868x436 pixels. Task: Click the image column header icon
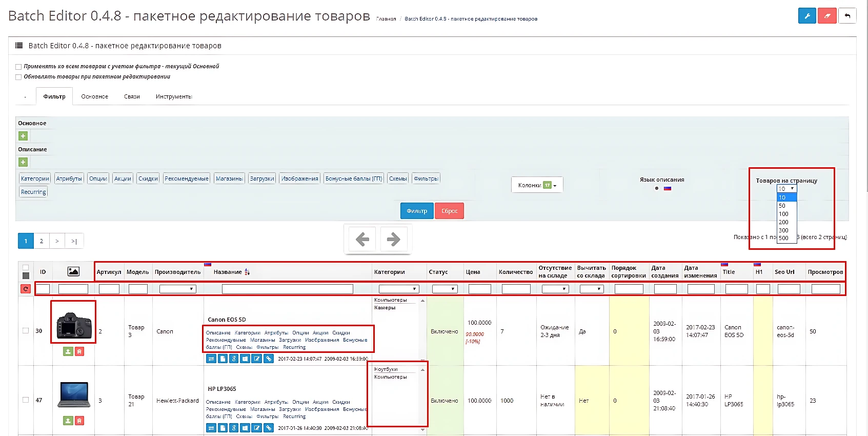73,271
